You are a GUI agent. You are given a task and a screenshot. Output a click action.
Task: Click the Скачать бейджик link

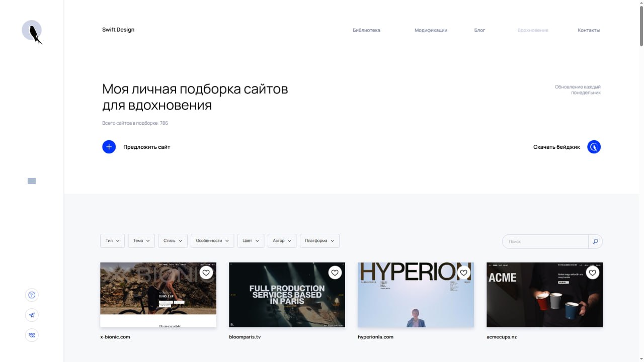556,147
